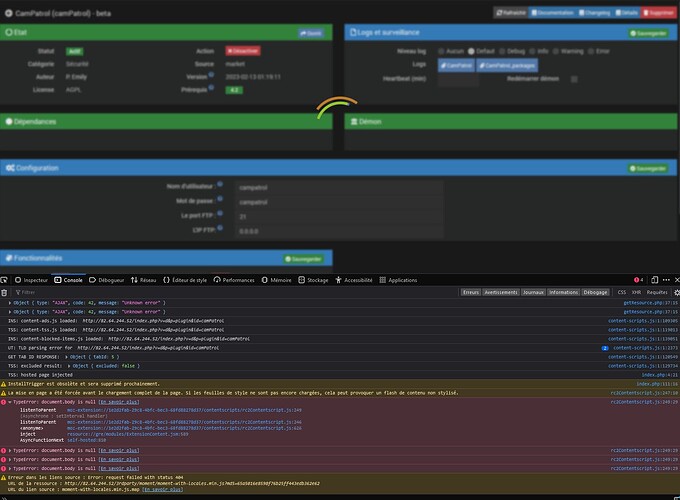The image size is (680, 500).
Task: Open index.php:4:21 source link
Action: (660, 375)
